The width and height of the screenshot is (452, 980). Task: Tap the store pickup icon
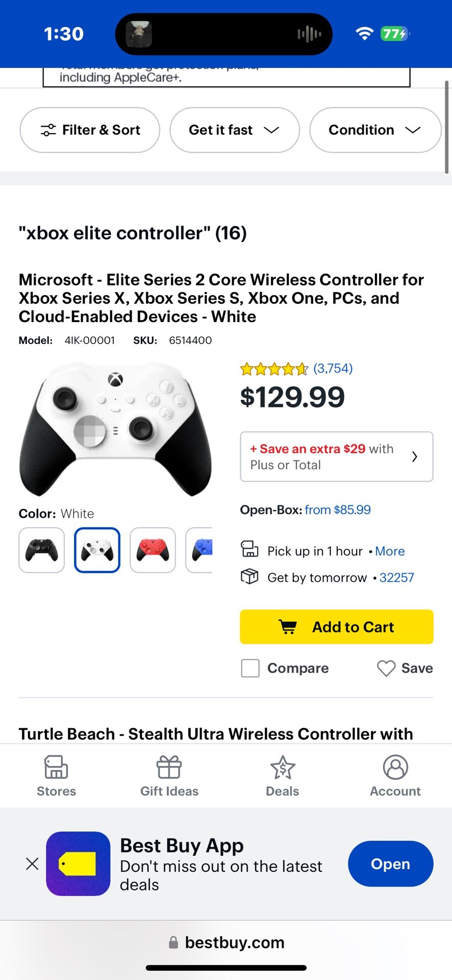249,550
